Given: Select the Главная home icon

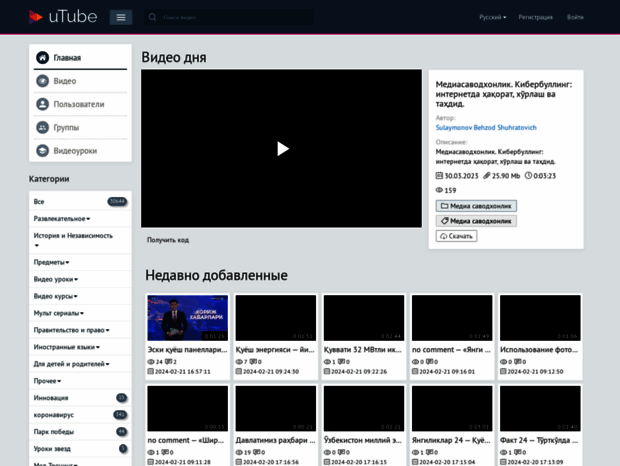Looking at the screenshot, I should [43, 58].
